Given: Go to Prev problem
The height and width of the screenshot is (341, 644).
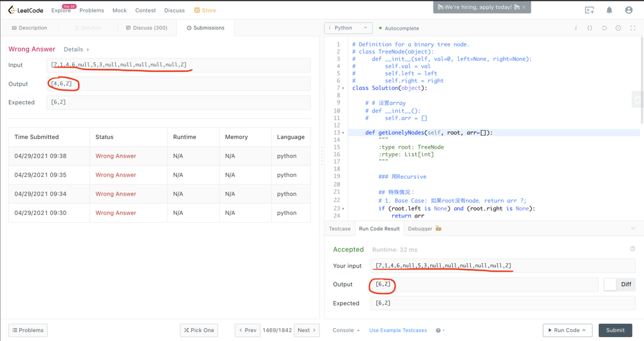Looking at the screenshot, I should pyautogui.click(x=248, y=330).
